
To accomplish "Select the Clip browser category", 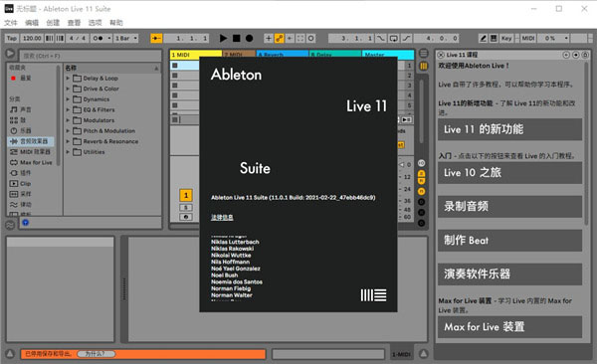I will (21, 184).
